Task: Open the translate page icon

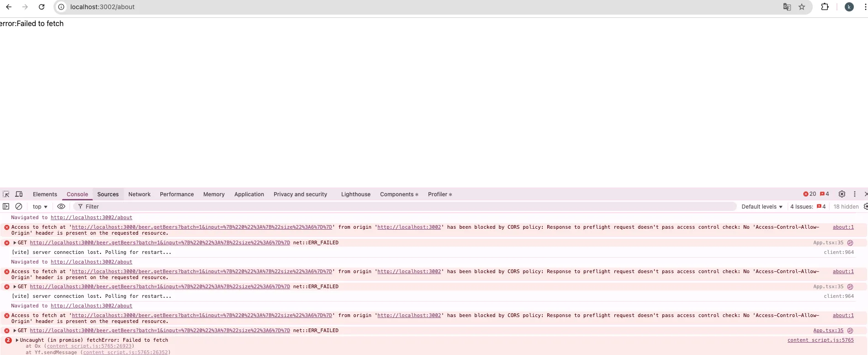Action: 787,7
